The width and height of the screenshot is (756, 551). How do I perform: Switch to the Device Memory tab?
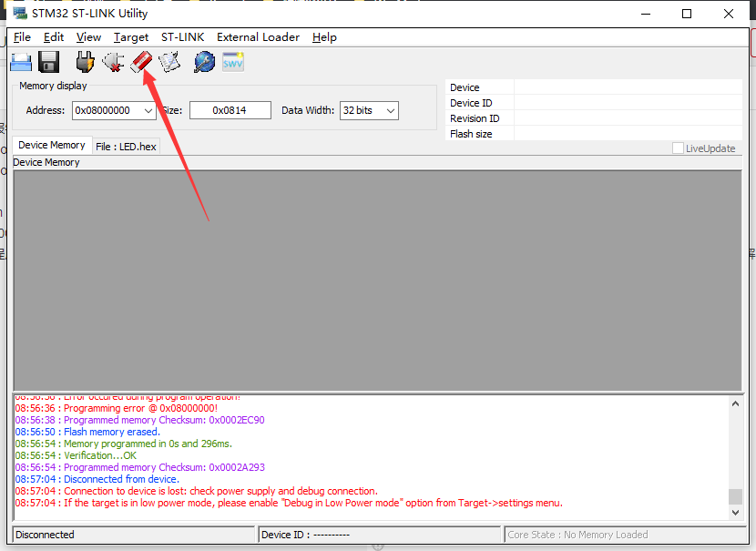pos(52,145)
